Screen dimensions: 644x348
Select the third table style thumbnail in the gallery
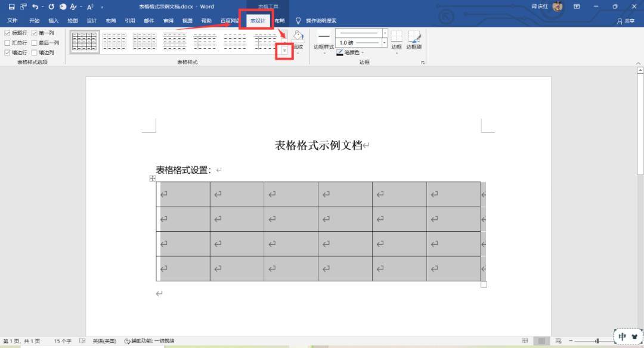[144, 42]
